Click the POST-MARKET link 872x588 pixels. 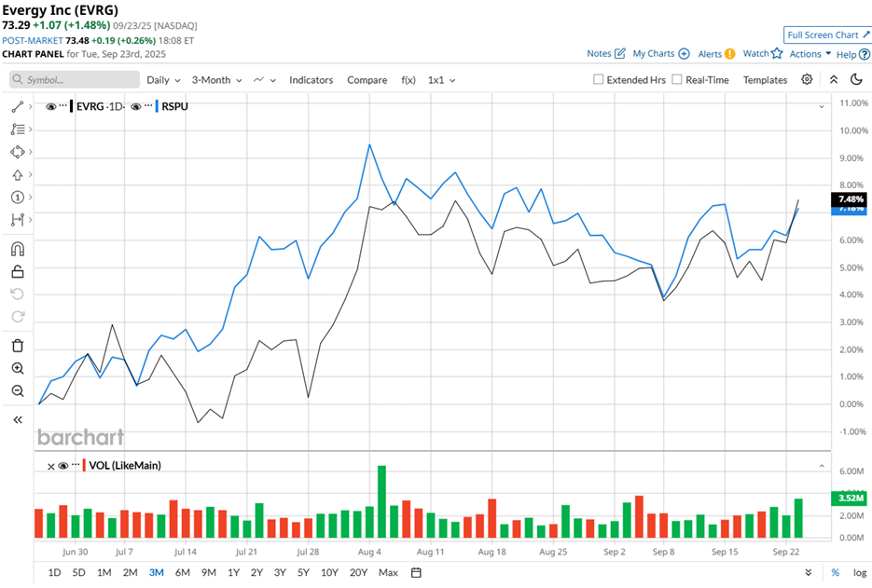click(33, 41)
